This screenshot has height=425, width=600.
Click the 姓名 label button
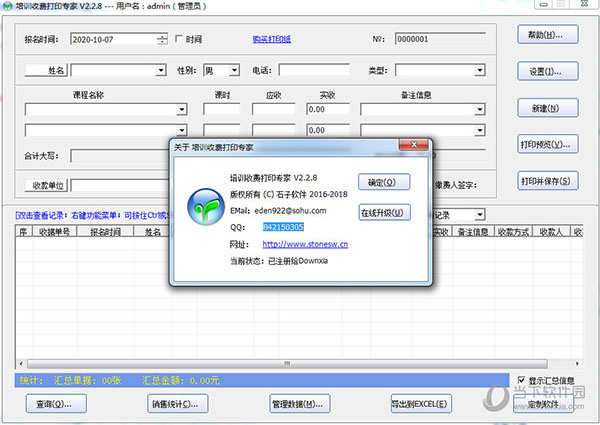click(46, 70)
